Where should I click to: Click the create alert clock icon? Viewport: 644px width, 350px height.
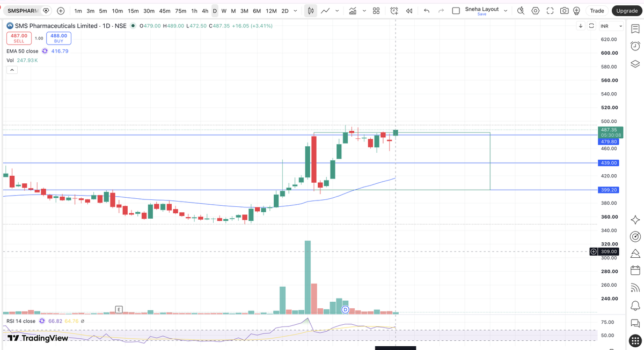(x=394, y=11)
